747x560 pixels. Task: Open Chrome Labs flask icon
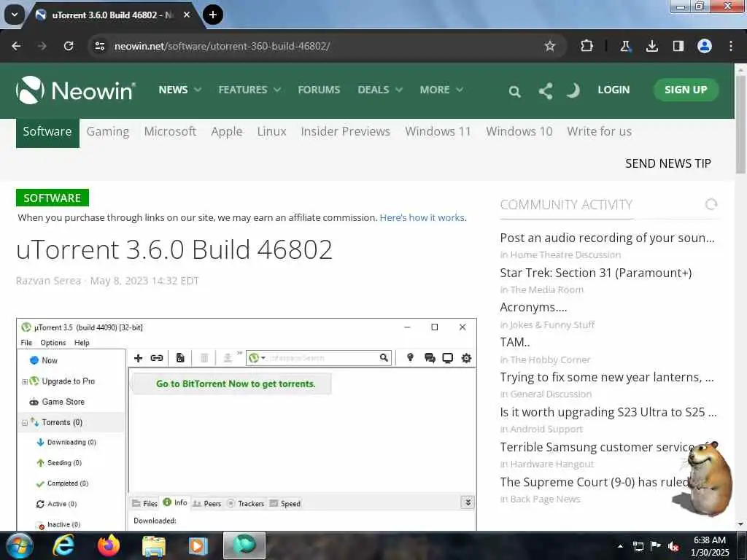[x=625, y=46]
